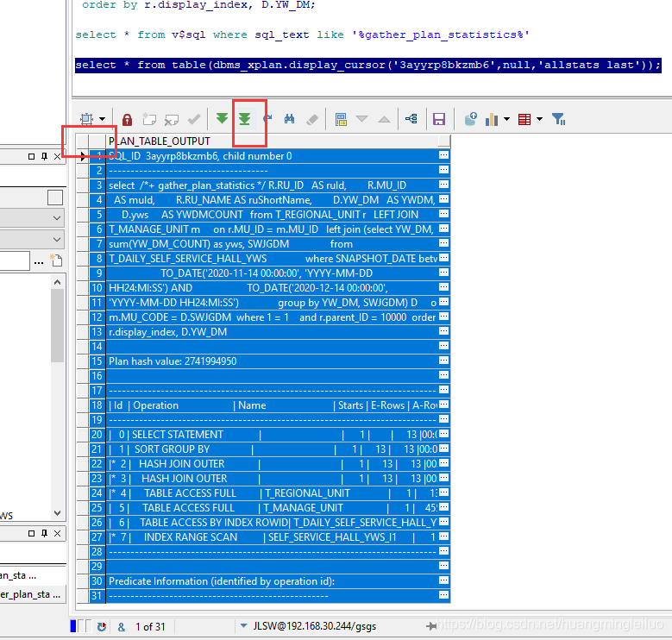Image resolution: width=672 pixels, height=640 pixels.
Task: Select the 'er_plan_sta ...' window list item
Action: pyautogui.click(x=33, y=594)
